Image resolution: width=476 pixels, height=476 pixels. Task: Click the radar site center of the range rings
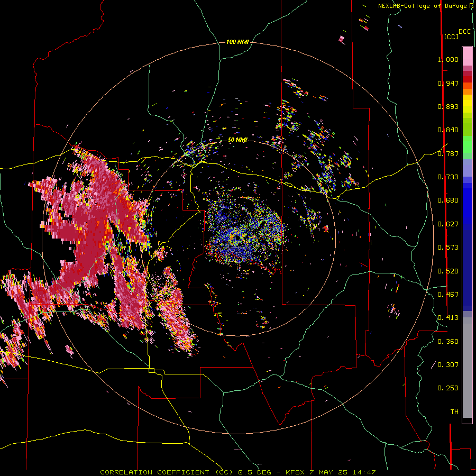point(238,237)
